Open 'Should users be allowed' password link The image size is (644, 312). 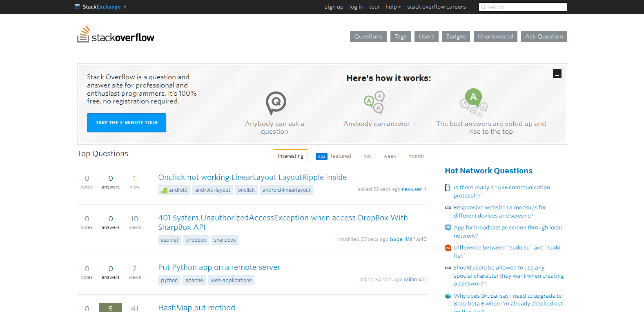coord(509,276)
